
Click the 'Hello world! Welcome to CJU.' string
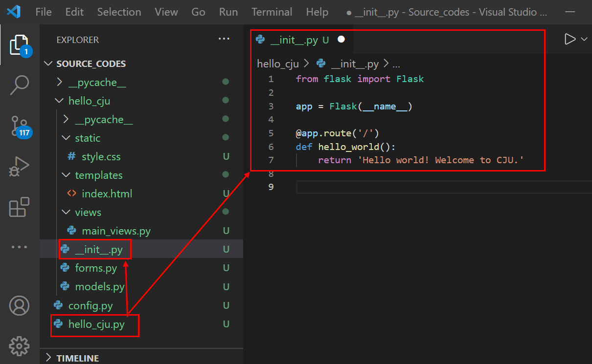[x=441, y=160]
